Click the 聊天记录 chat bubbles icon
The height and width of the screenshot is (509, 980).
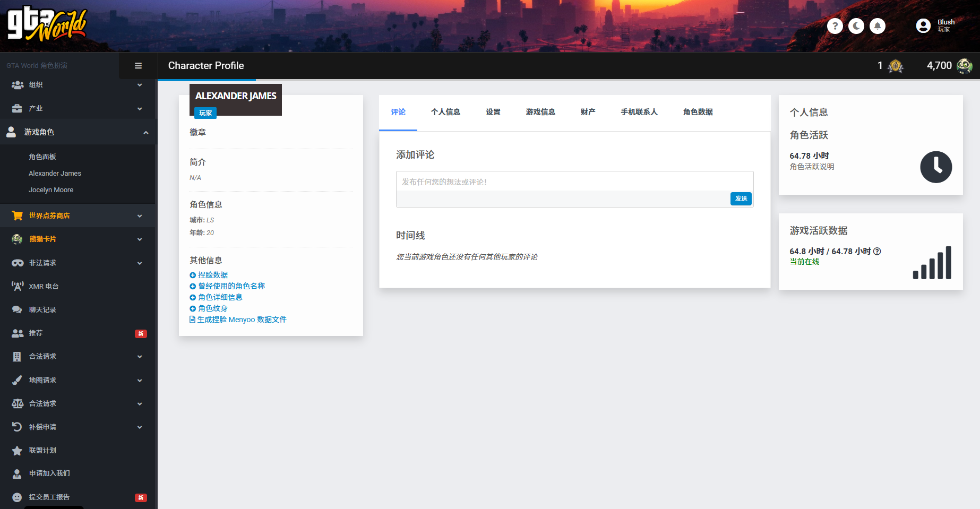point(17,309)
